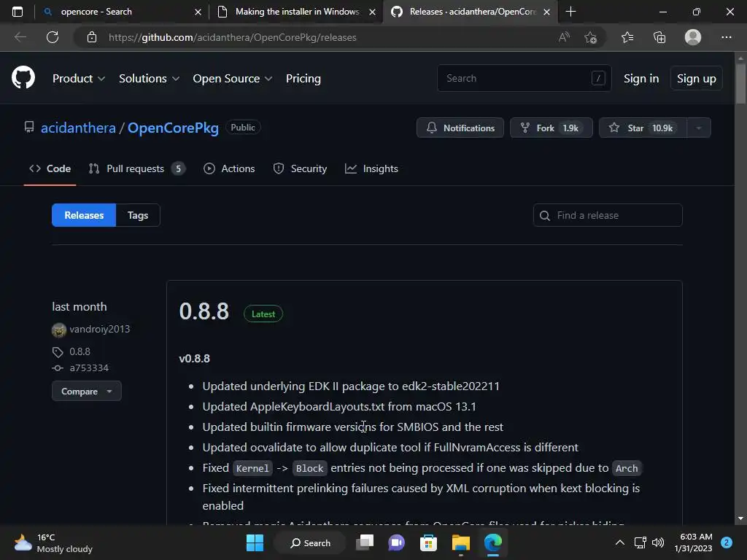The image size is (747, 560).
Task: Click the scrollbar down arrow
Action: click(740, 518)
